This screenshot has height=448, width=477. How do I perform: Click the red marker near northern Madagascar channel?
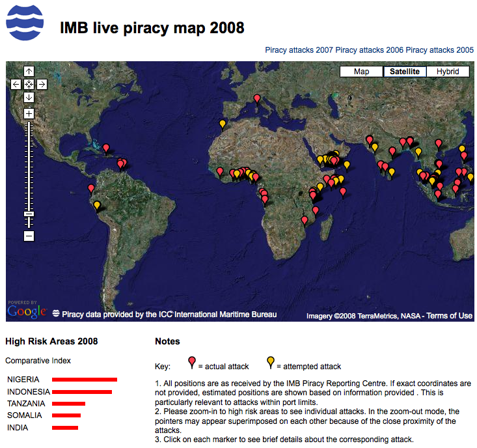click(x=316, y=211)
